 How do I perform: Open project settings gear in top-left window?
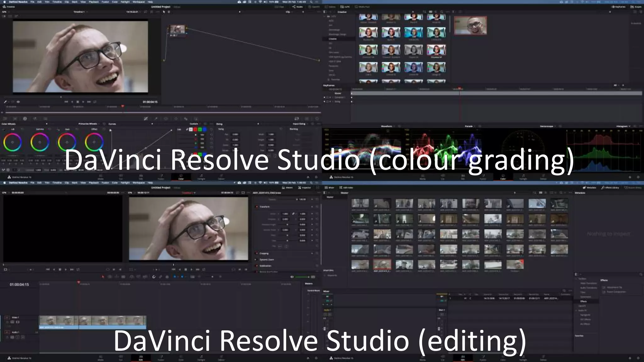316,177
